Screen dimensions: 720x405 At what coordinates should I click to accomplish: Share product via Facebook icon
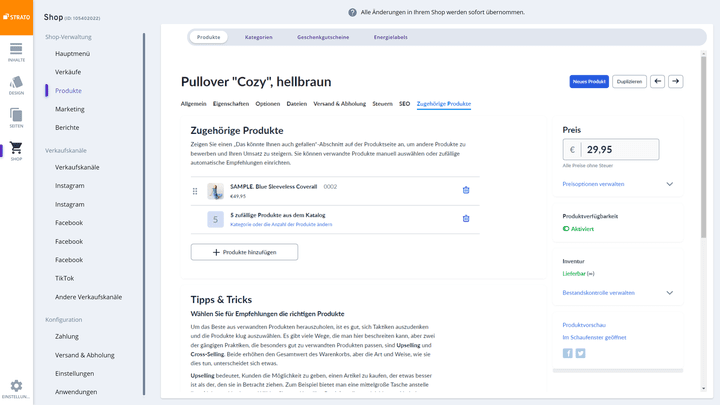[x=568, y=353]
